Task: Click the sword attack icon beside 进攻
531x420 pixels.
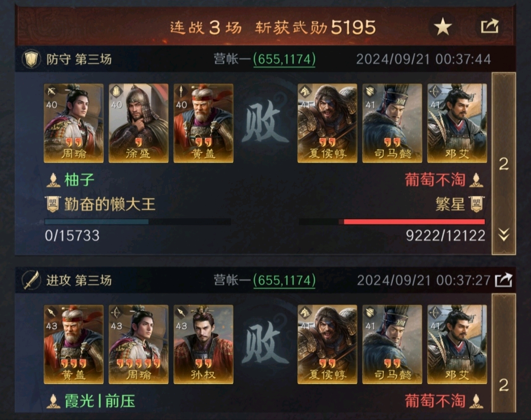Action: (x=31, y=280)
